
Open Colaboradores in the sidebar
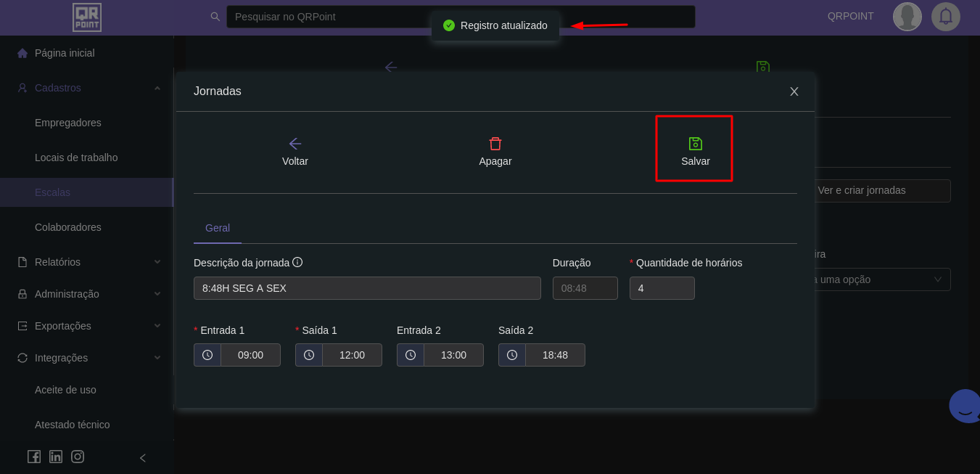(x=68, y=227)
